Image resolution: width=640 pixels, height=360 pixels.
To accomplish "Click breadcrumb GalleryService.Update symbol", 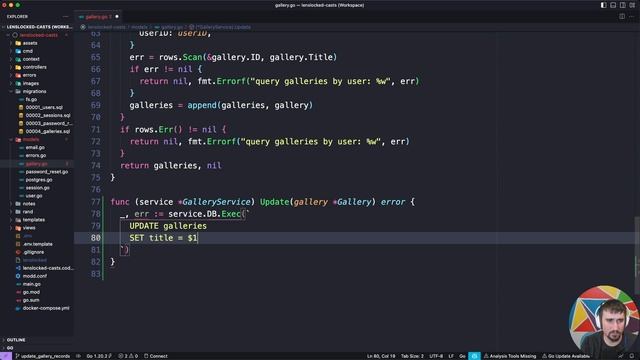I will click(x=220, y=27).
